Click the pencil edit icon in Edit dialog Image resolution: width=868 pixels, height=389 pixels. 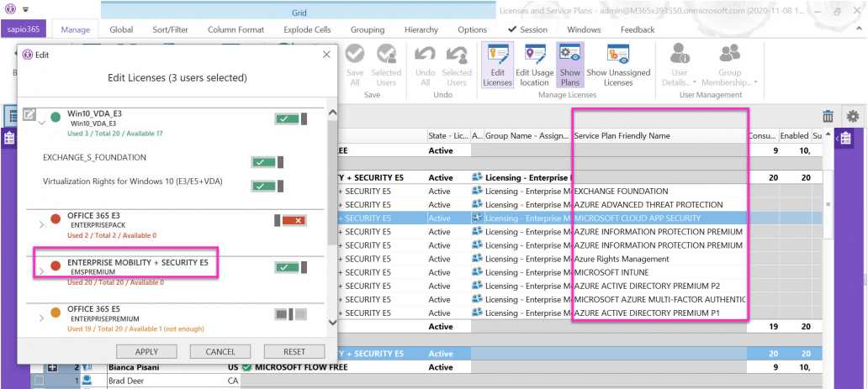point(29,116)
